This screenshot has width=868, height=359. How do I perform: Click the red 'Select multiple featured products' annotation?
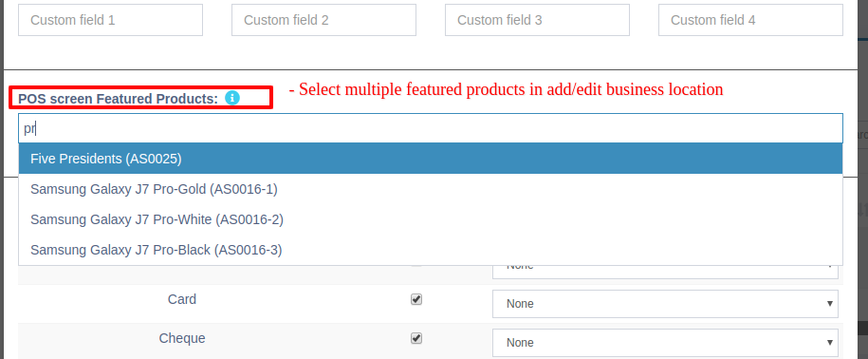tap(506, 89)
